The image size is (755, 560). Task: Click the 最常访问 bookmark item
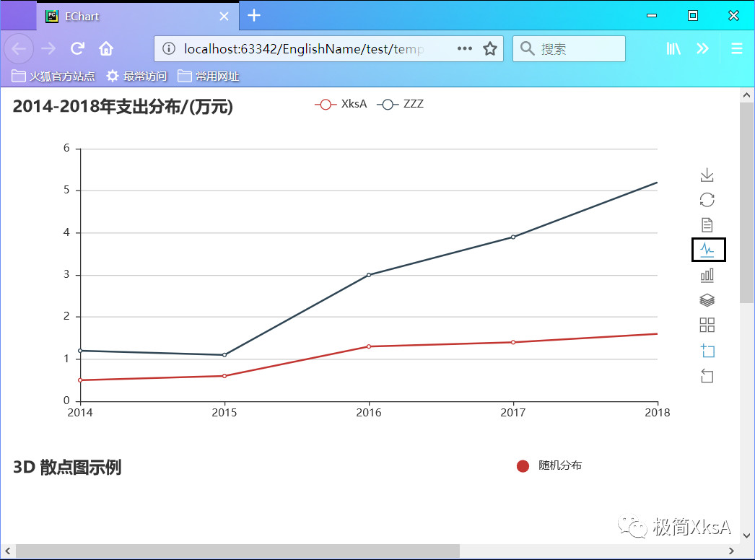coord(136,76)
